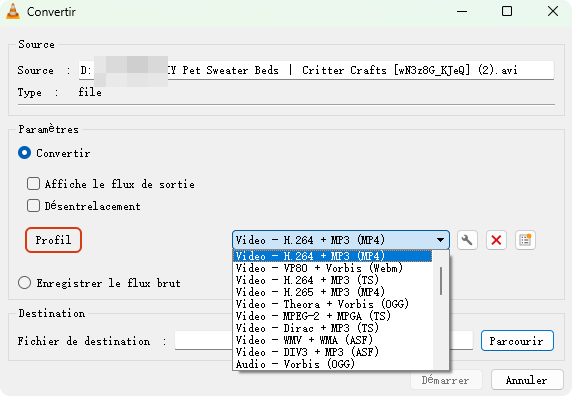Collapse the profile combo box arrow
This screenshot has height=396, width=572.
[440, 240]
